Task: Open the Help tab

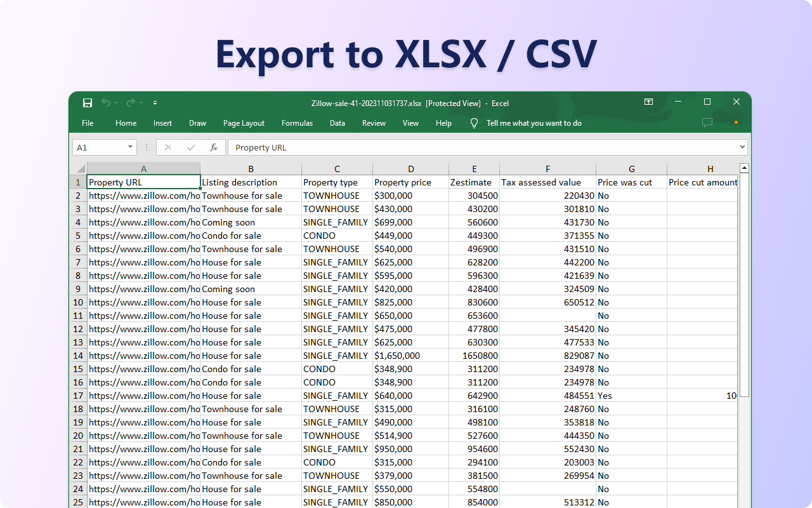Action: click(x=443, y=123)
